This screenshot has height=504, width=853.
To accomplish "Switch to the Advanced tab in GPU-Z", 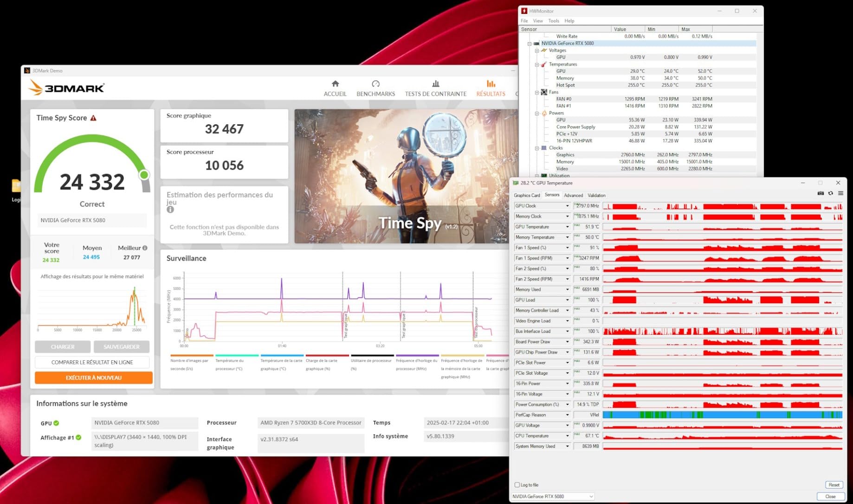I will point(574,196).
